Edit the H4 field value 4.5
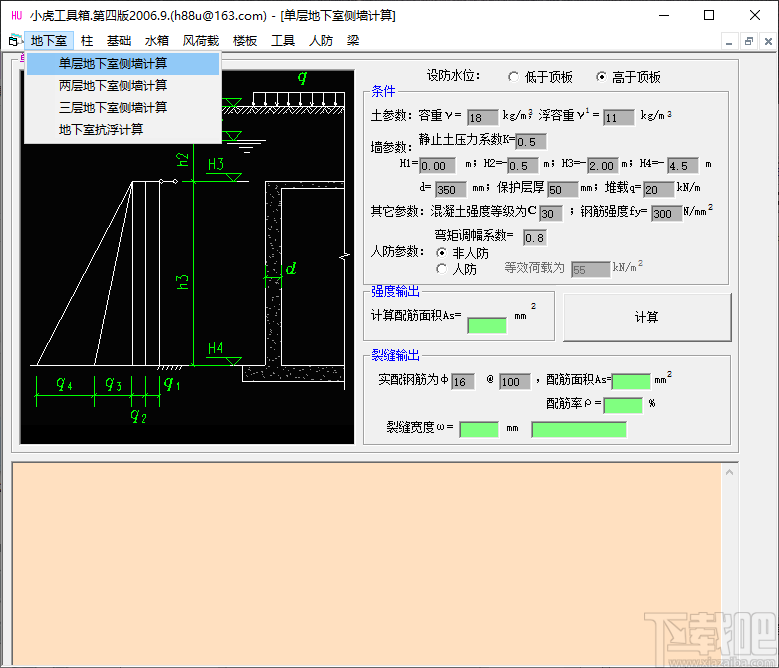This screenshot has width=779, height=668. [x=683, y=166]
